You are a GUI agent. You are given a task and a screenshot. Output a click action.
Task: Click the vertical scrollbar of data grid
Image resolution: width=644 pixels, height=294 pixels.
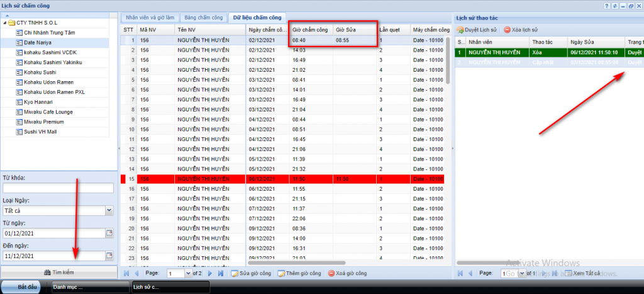click(448, 62)
